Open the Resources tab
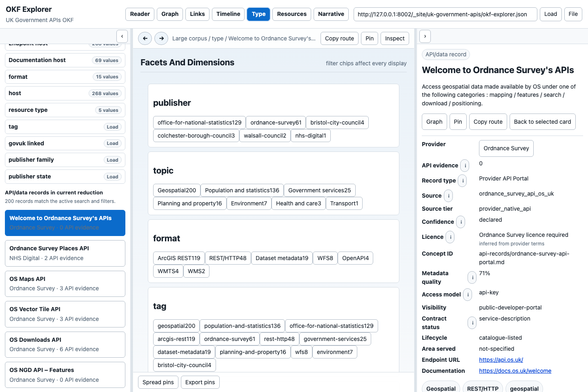588x392 pixels. [x=292, y=14]
